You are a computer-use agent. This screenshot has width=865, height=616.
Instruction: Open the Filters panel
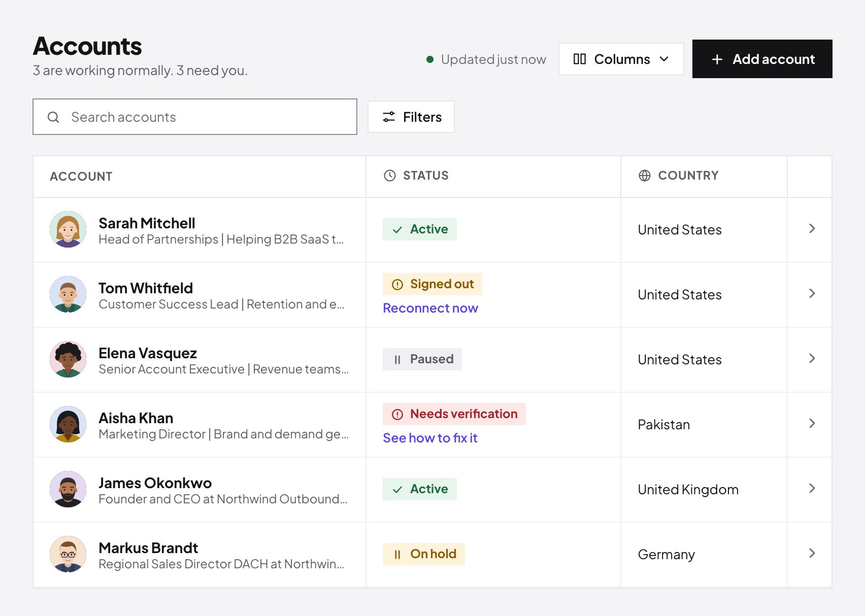[411, 117]
